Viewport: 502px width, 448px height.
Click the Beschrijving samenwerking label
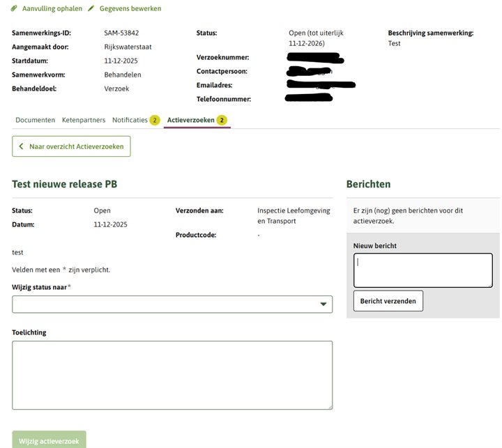[x=431, y=33]
